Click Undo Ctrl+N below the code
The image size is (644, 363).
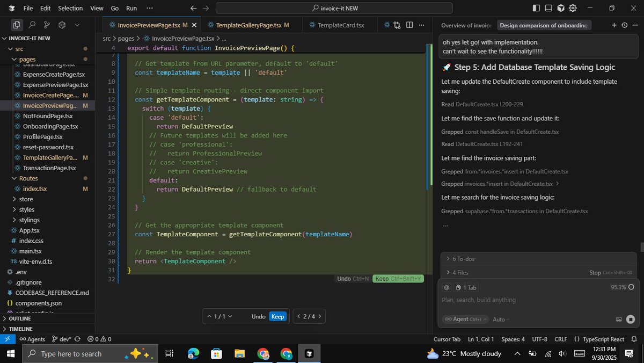(x=353, y=279)
